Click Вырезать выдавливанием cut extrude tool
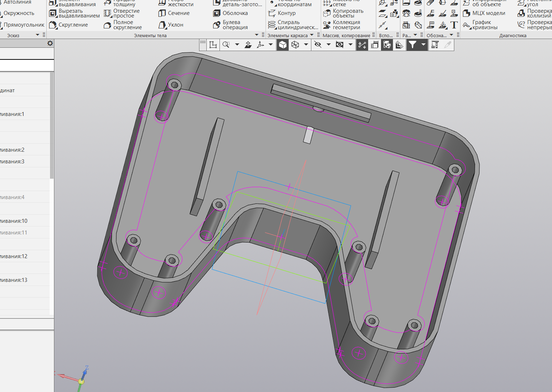 [x=74, y=13]
